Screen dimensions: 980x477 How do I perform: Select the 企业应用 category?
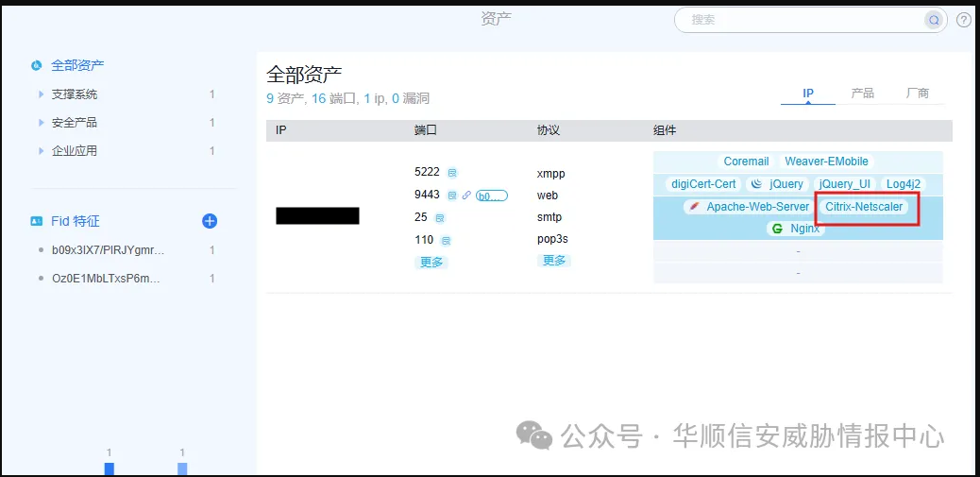(x=75, y=151)
